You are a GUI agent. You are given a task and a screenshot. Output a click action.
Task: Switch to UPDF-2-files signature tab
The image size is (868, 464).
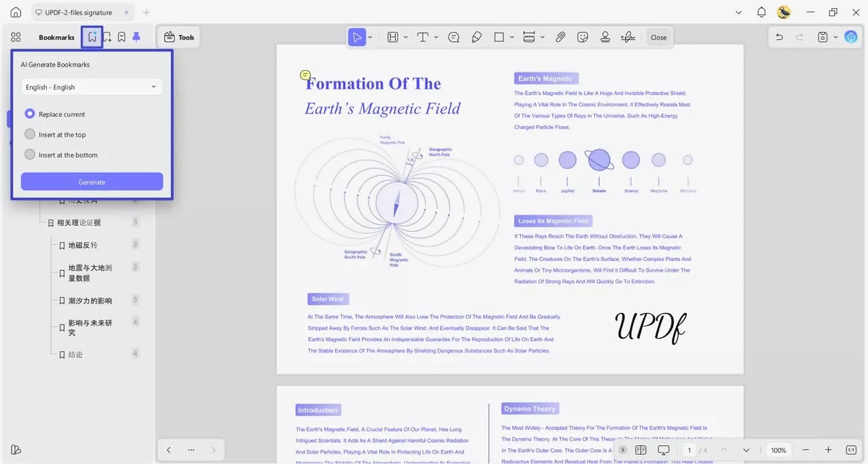click(x=78, y=12)
